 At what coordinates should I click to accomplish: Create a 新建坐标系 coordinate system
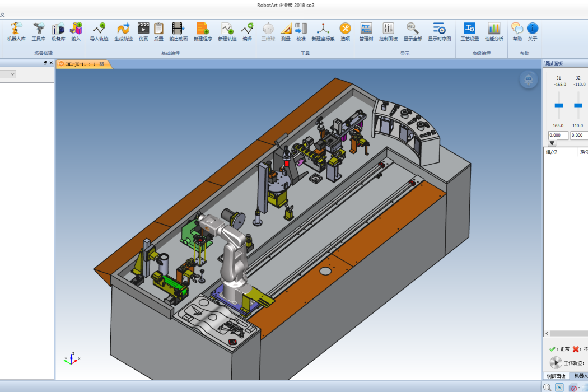(323, 31)
